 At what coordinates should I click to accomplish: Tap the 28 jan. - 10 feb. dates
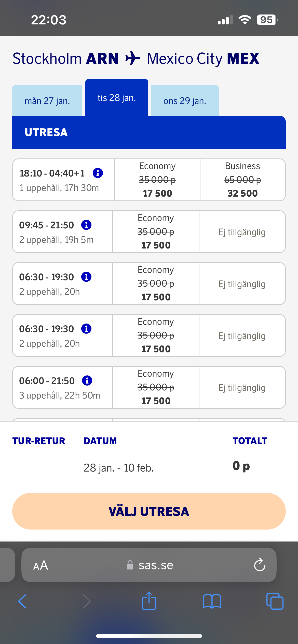[x=119, y=468]
